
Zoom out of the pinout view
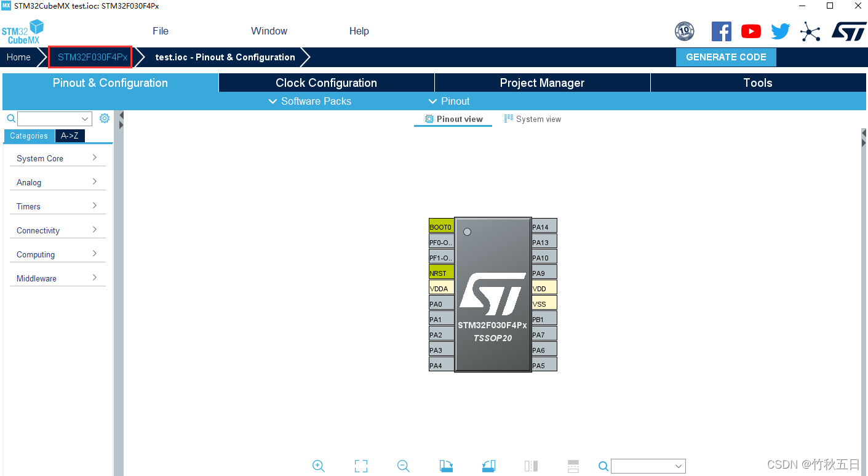[x=404, y=466]
